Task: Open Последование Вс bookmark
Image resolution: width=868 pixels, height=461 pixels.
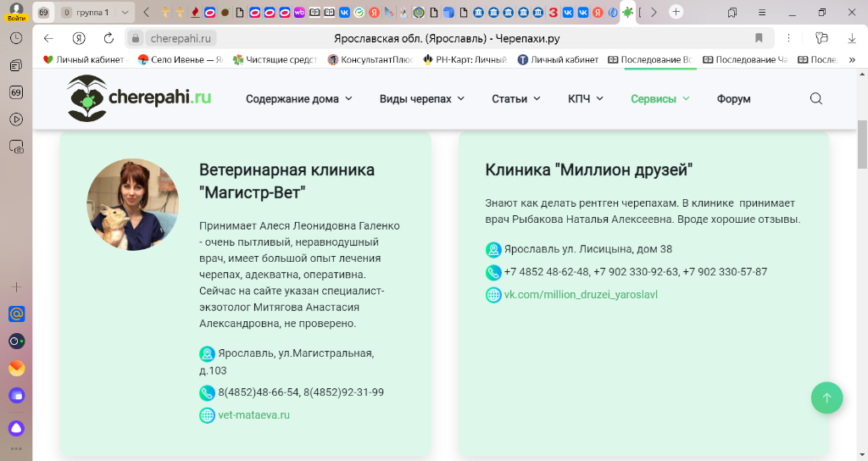Action: (x=650, y=59)
